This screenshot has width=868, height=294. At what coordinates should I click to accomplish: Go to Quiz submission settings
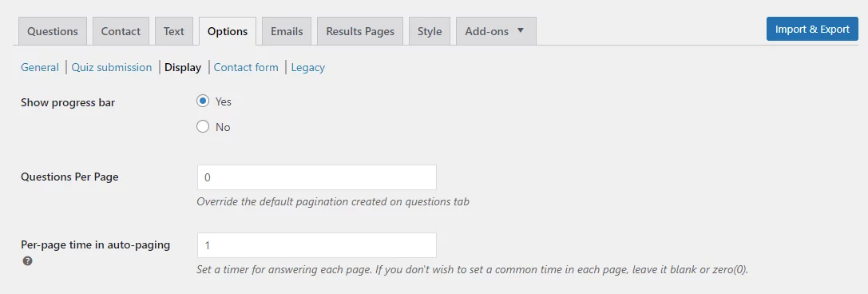coord(112,68)
